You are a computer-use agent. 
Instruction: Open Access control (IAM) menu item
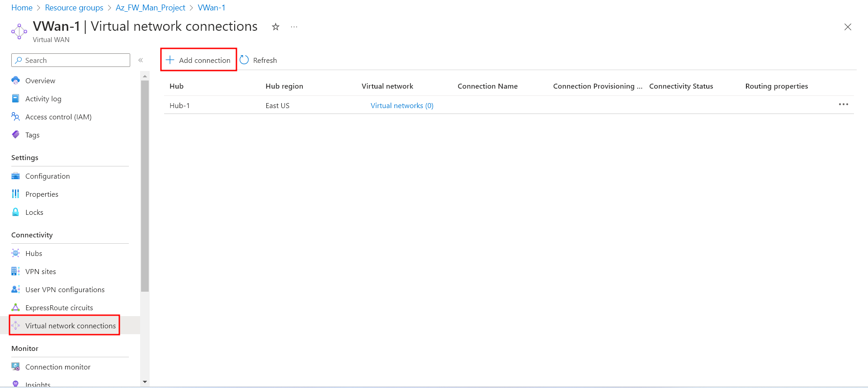coord(58,117)
